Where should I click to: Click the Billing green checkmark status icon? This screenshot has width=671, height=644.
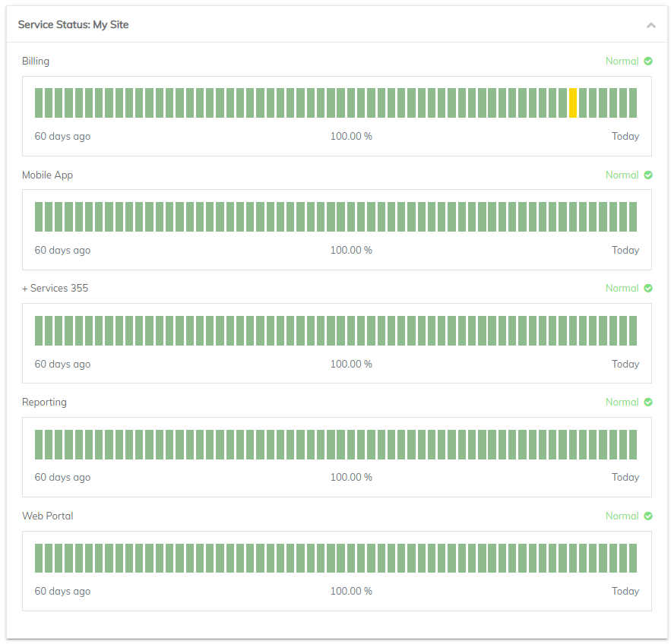click(x=648, y=62)
